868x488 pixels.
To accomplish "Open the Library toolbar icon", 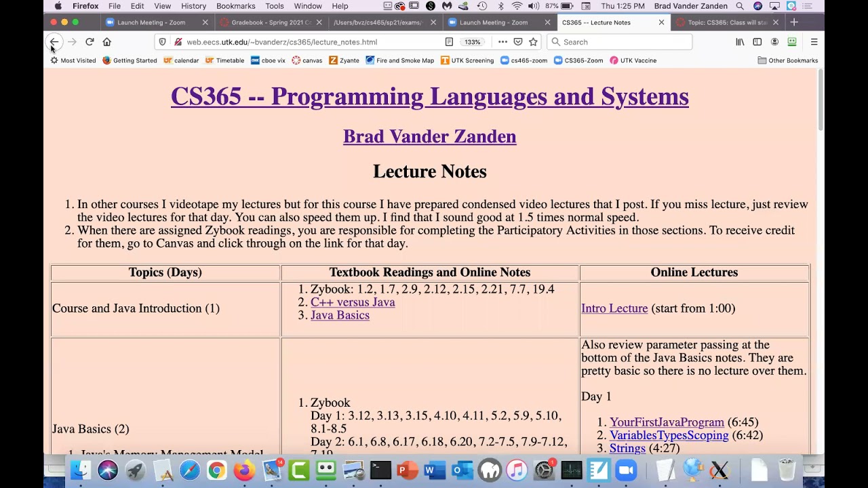I will 740,42.
